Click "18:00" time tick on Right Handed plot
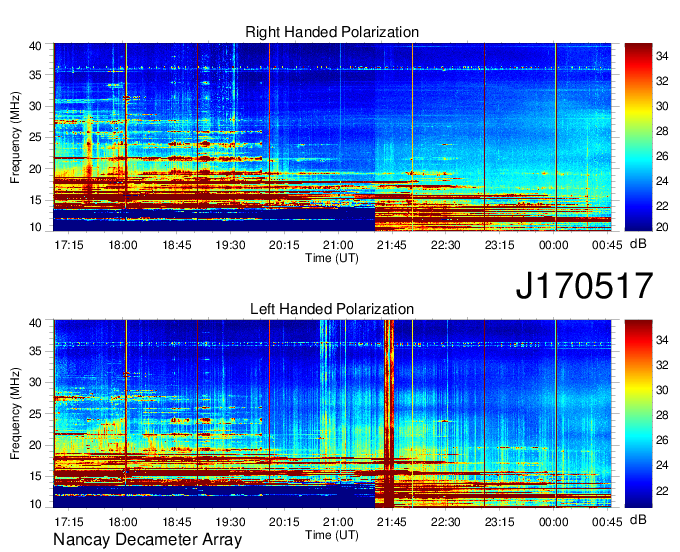The width and height of the screenshot is (680, 552). click(123, 245)
